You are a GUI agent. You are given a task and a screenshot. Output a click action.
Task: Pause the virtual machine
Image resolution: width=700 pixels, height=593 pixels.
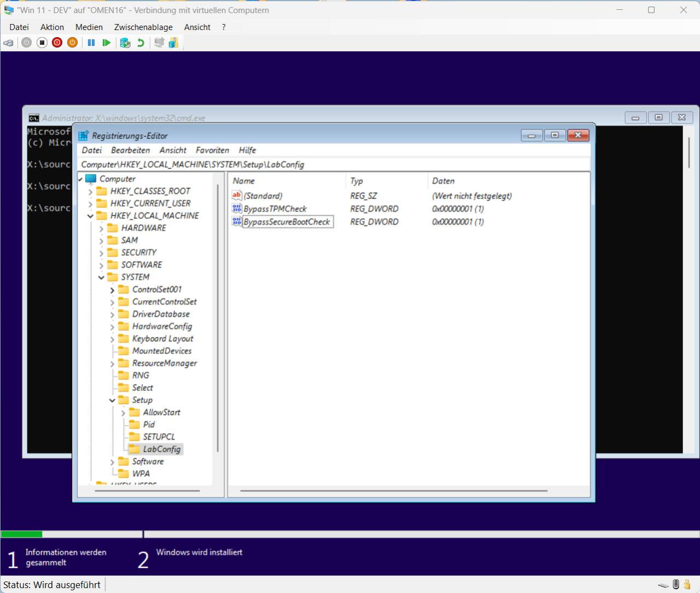91,43
